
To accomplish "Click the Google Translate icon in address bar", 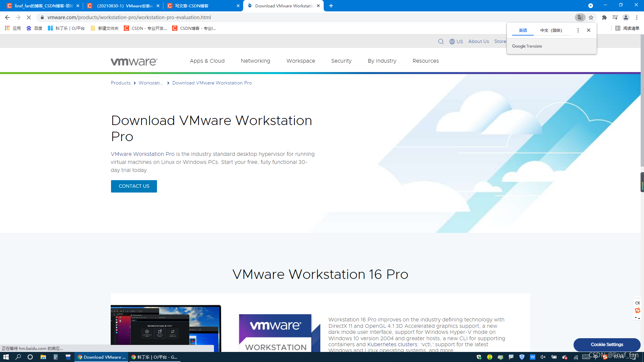I will click(580, 17).
